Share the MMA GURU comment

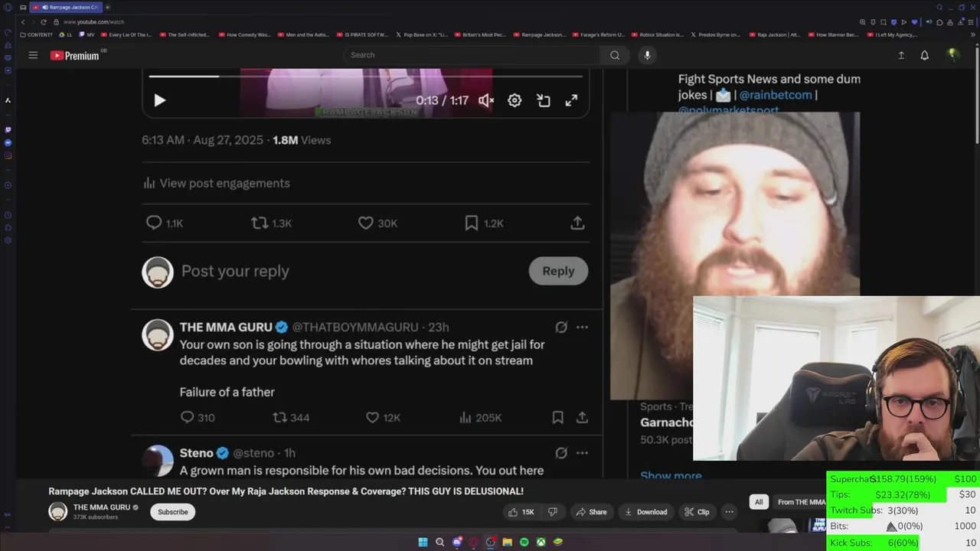[x=582, y=417]
